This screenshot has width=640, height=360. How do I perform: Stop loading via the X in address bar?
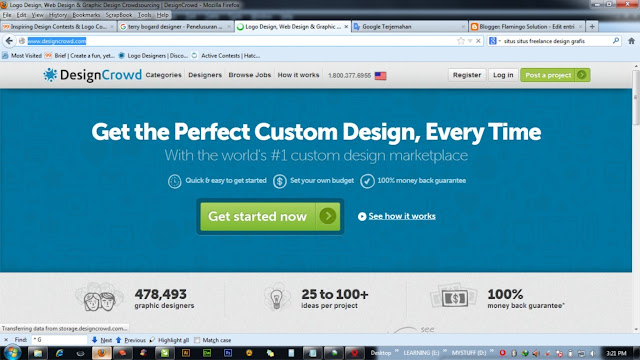(478, 41)
